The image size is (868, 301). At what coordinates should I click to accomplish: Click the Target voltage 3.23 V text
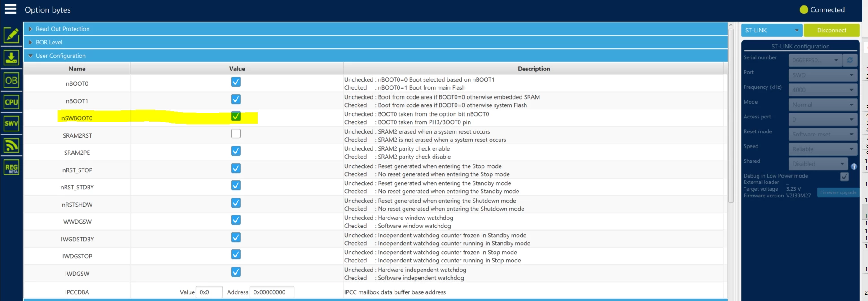pyautogui.click(x=772, y=189)
